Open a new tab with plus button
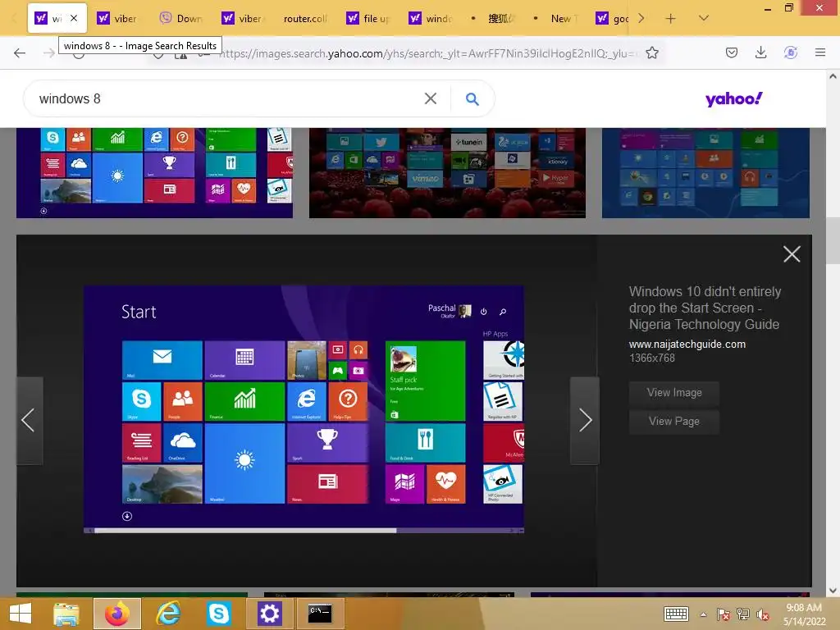840x630 pixels. (670, 18)
